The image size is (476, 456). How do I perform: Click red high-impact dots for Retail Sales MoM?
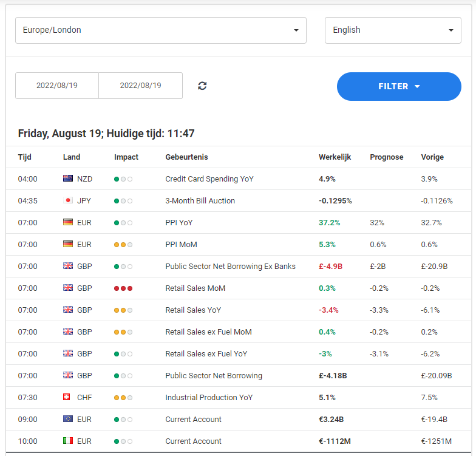pos(123,288)
